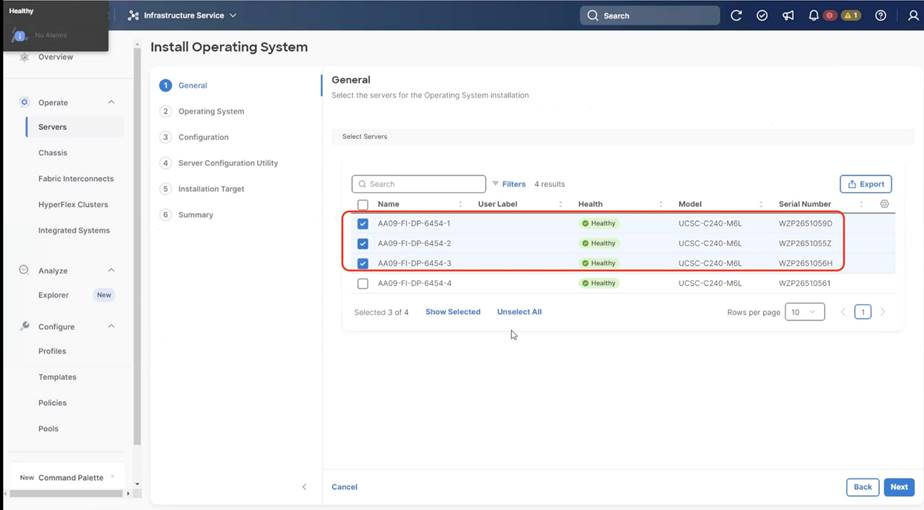This screenshot has width=924, height=510.
Task: Click the Unselect All link
Action: 519,312
